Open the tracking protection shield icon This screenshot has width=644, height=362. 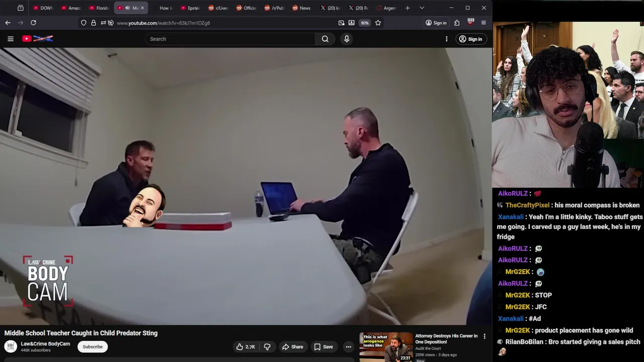(x=84, y=23)
